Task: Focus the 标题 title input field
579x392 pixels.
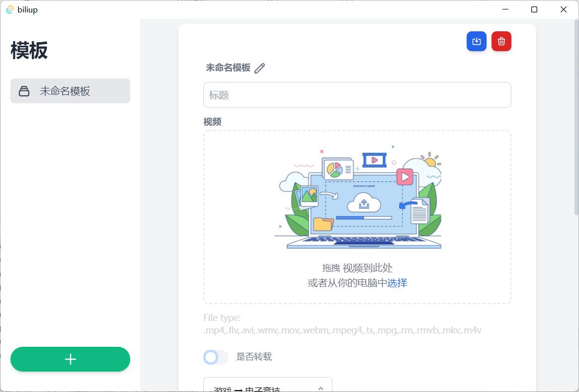Action: pos(357,95)
